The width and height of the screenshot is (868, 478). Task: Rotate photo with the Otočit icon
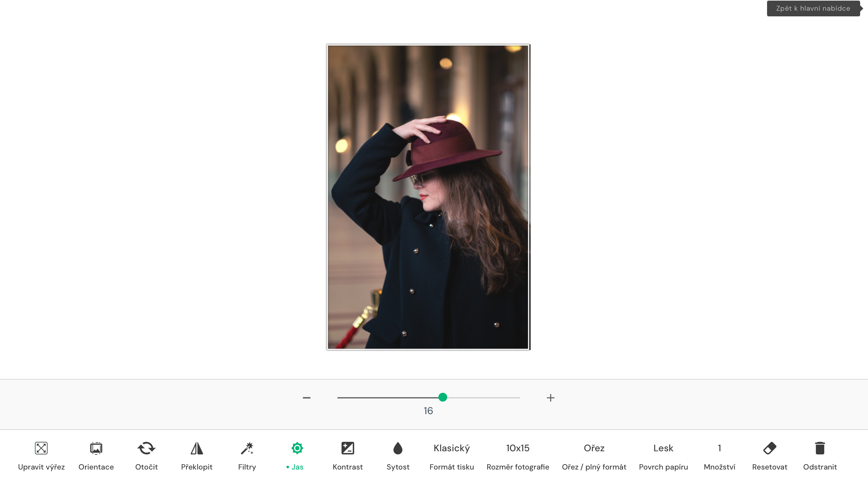[x=146, y=448]
